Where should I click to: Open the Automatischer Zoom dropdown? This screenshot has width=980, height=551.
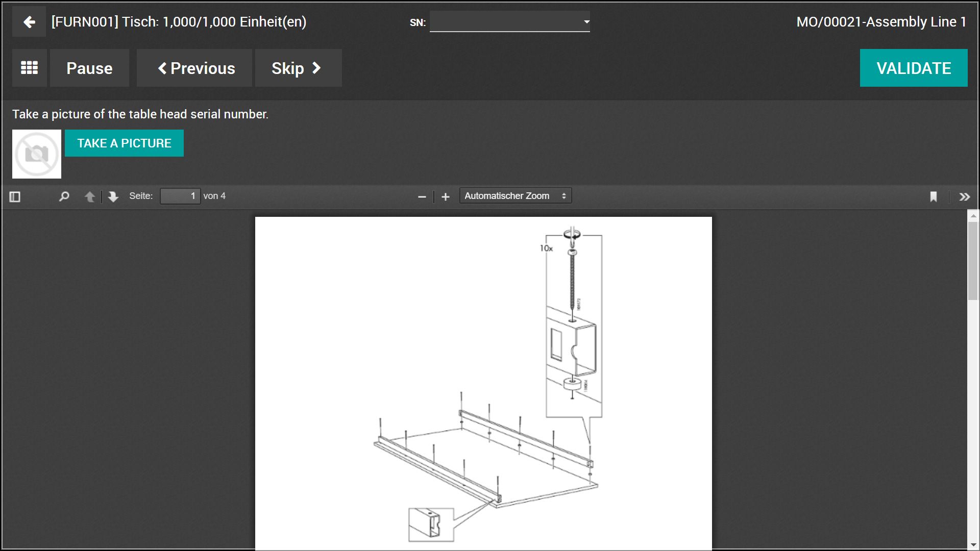click(515, 196)
